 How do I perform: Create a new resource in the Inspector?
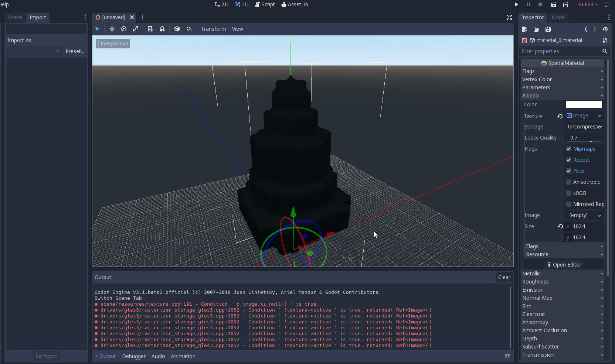tap(524, 29)
